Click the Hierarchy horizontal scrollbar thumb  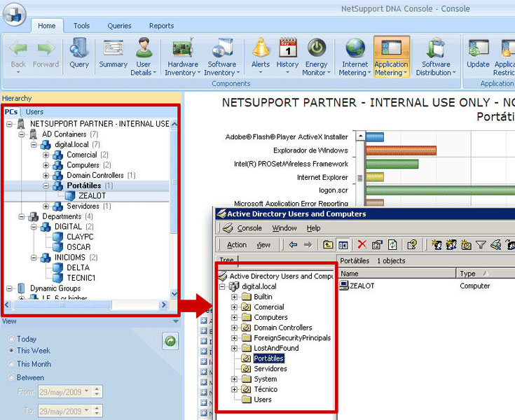pyautogui.click(x=62, y=304)
